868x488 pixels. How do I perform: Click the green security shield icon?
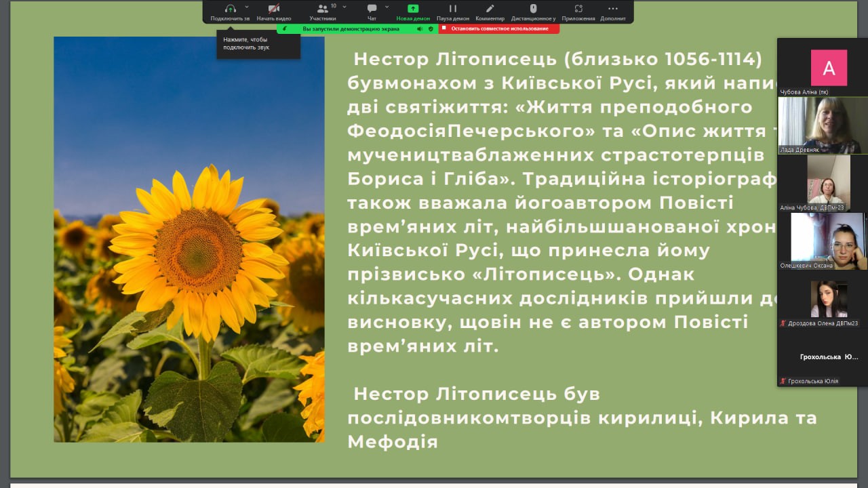431,28
